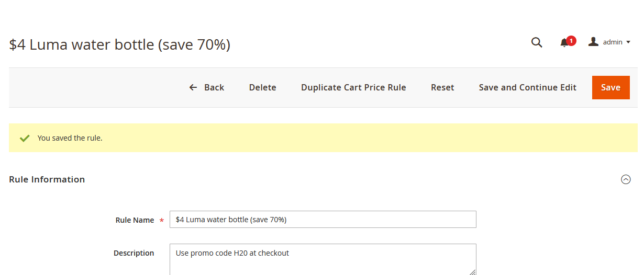
Task: Click the Description textarea resize handle
Action: click(473, 271)
